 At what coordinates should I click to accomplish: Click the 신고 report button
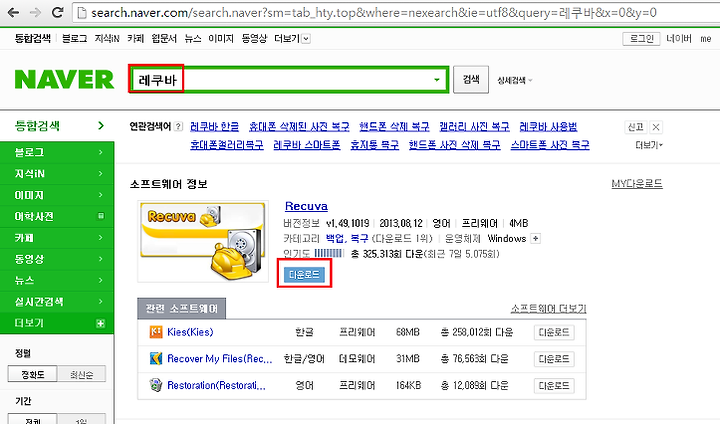coord(636,127)
